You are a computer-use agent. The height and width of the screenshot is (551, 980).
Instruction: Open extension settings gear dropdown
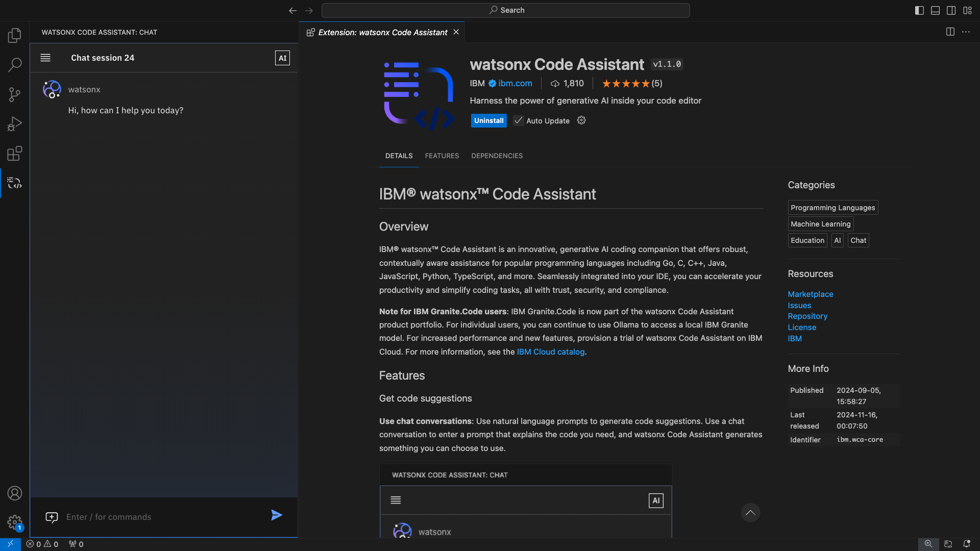pos(581,120)
